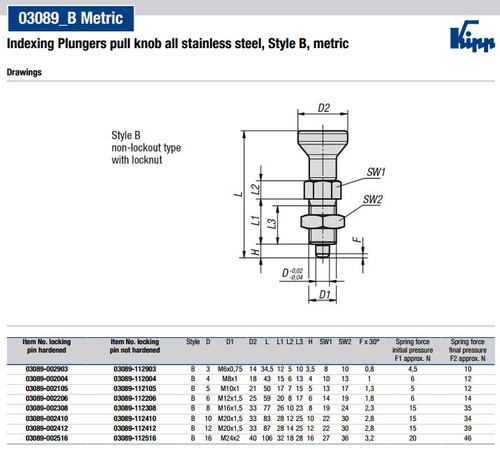Image resolution: width=500 pixels, height=451 pixels.
Task: Select the M12x1,5 thread cell
Action: (230, 399)
